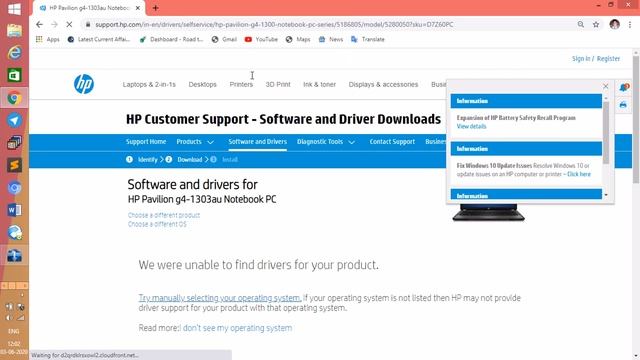Close the Information notifications popup
The width and height of the screenshot is (640, 360).
pyautogui.click(x=605, y=86)
